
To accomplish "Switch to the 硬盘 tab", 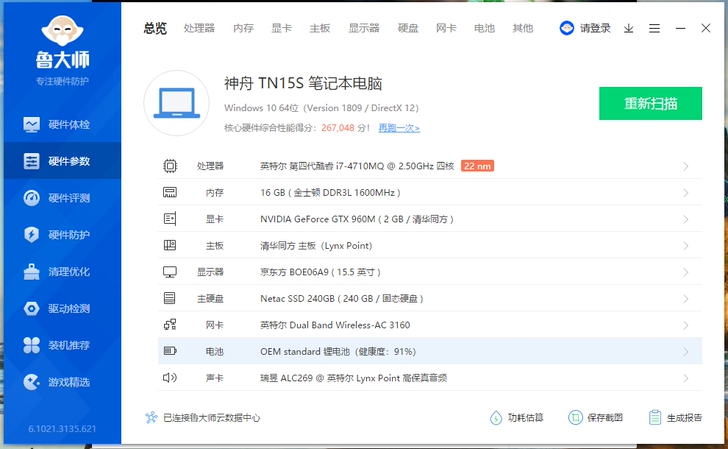I will (408, 28).
